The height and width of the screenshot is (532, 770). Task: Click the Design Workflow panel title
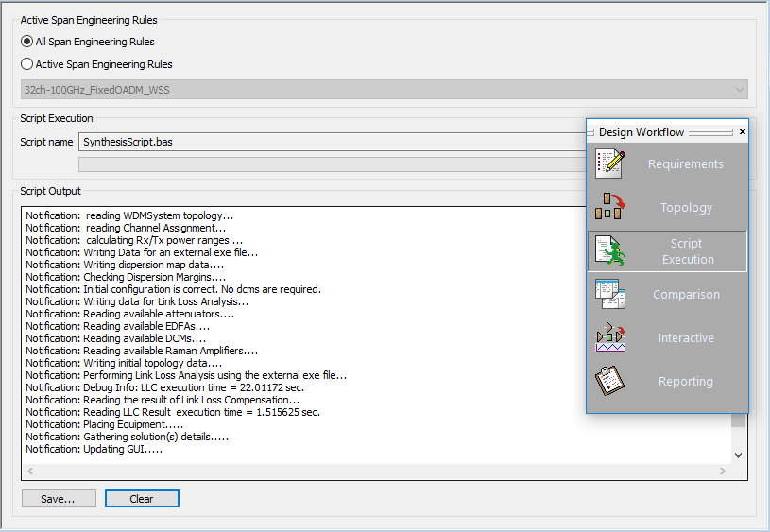[642, 132]
